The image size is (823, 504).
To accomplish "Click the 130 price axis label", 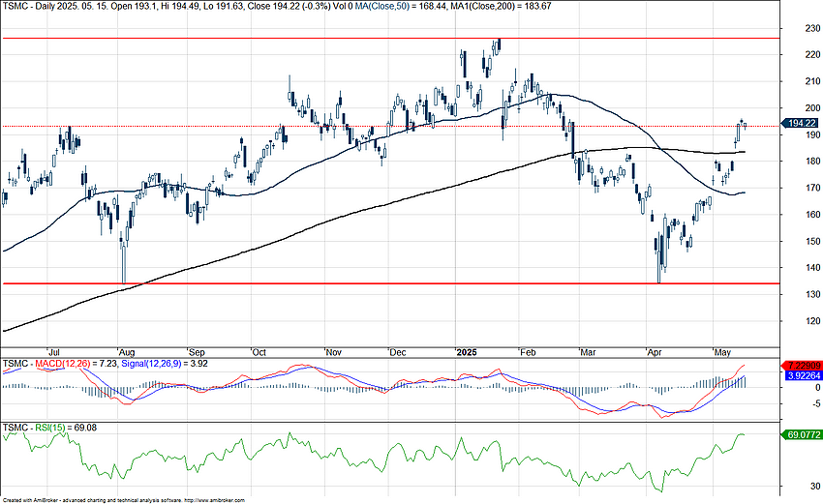I will click(813, 295).
